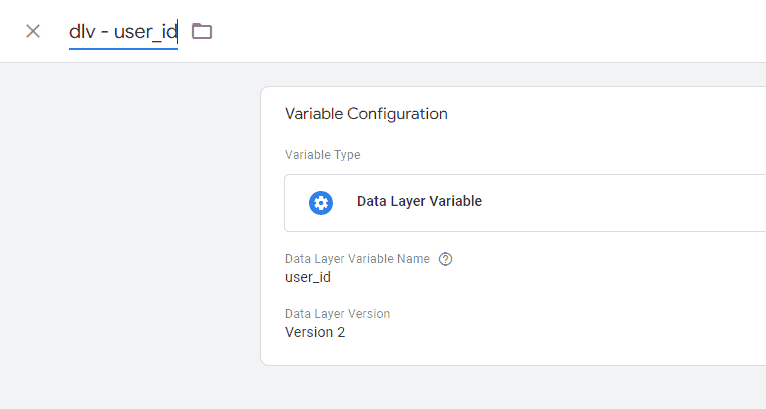
Task: Select the "user_id" variable name value
Action: point(308,277)
